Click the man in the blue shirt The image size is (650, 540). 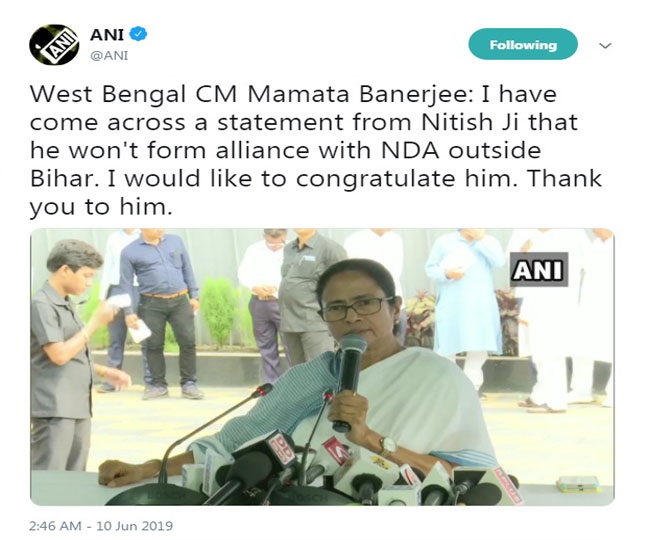pos(161,315)
